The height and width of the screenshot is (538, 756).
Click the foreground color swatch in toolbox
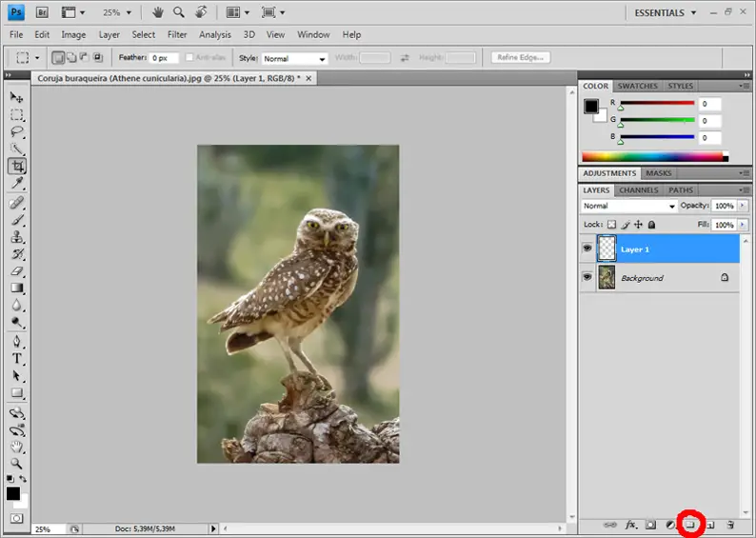tap(13, 493)
